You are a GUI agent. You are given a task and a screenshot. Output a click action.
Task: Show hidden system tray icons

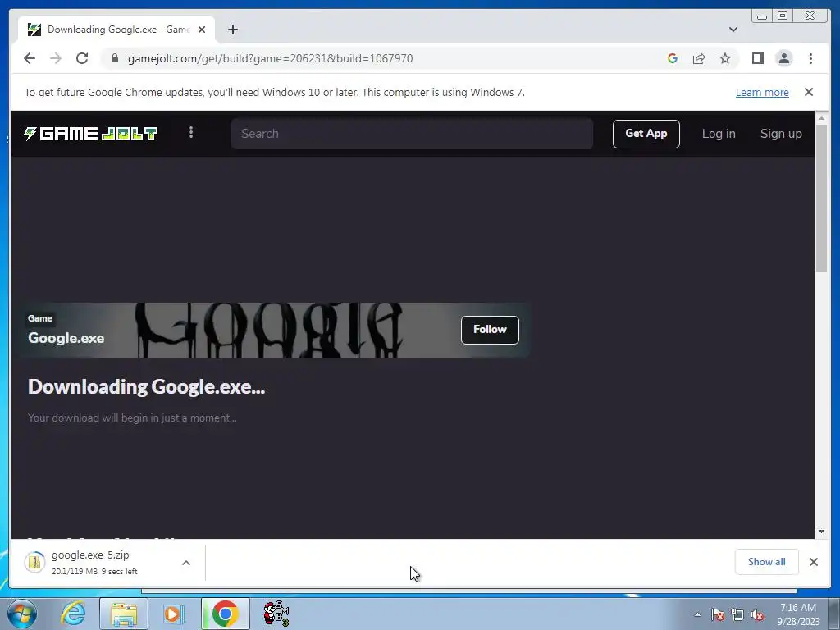tap(697, 614)
